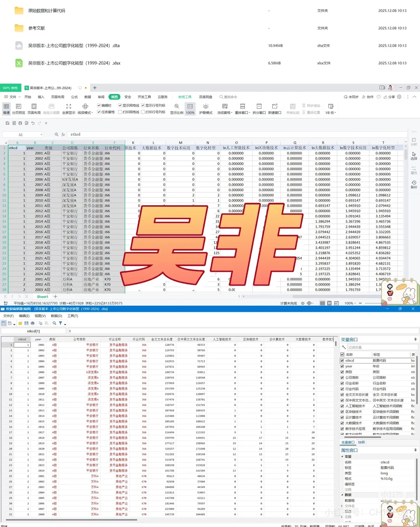Click the 拆分窗口 split window icon
Viewport: 420px width, 527px height.
(x=259, y=108)
